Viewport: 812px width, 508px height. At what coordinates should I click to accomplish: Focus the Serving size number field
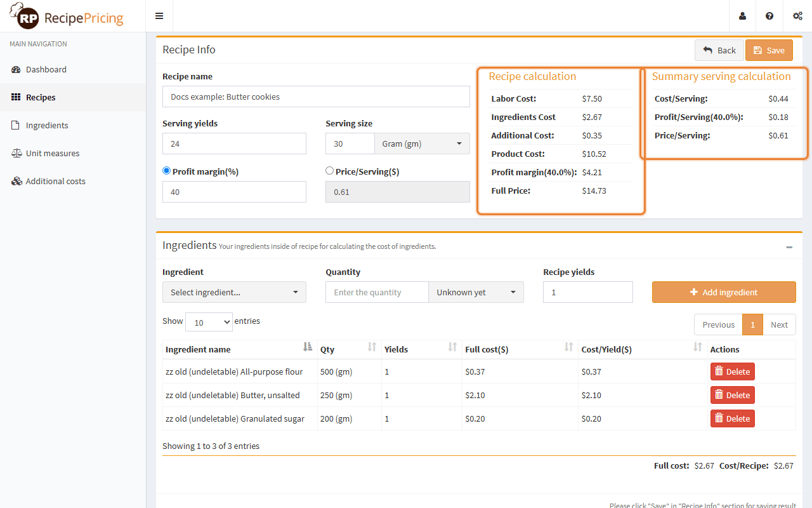[x=350, y=144]
